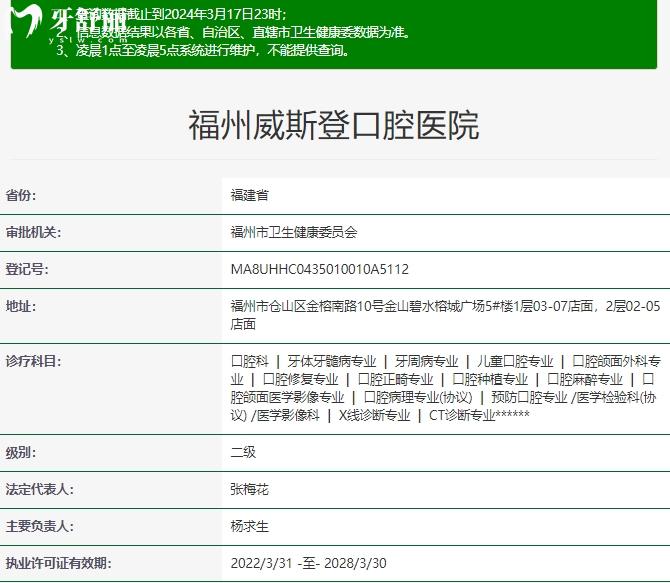Click the department 口腔修复专业
The height and width of the screenshot is (583, 670).
pyautogui.click(x=300, y=379)
